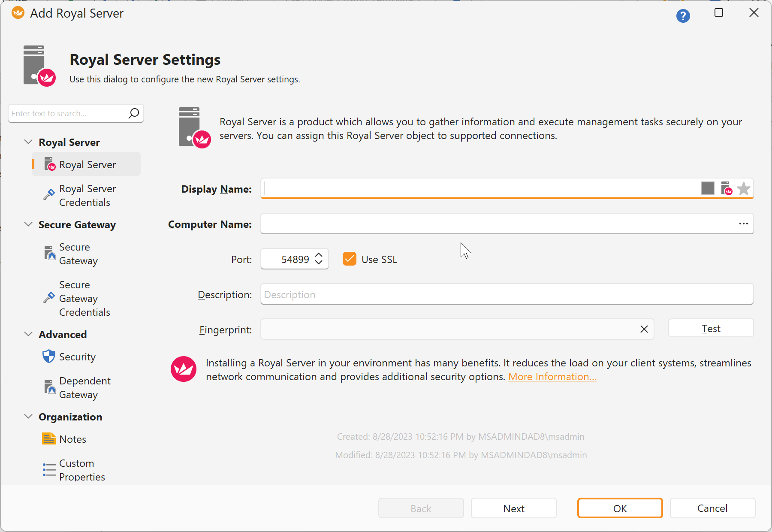Viewport: 772px width, 532px height.
Task: Decrease the Port value with down arrow
Action: (x=319, y=262)
